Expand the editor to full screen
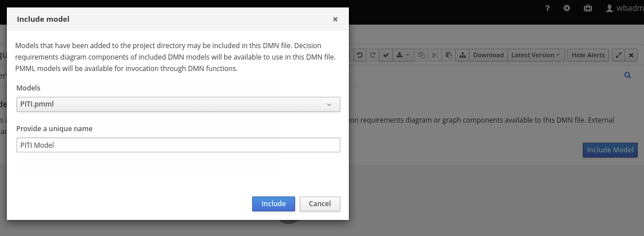 point(618,55)
